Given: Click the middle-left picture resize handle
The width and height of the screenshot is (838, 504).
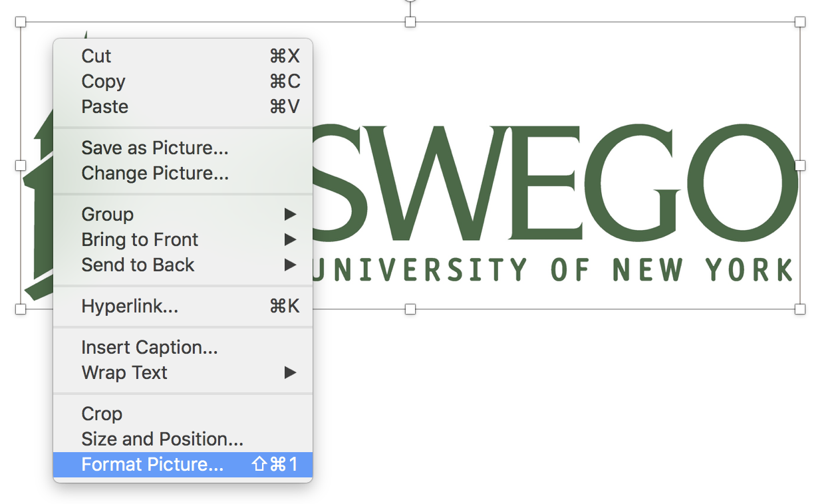Looking at the screenshot, I should coord(21,165).
